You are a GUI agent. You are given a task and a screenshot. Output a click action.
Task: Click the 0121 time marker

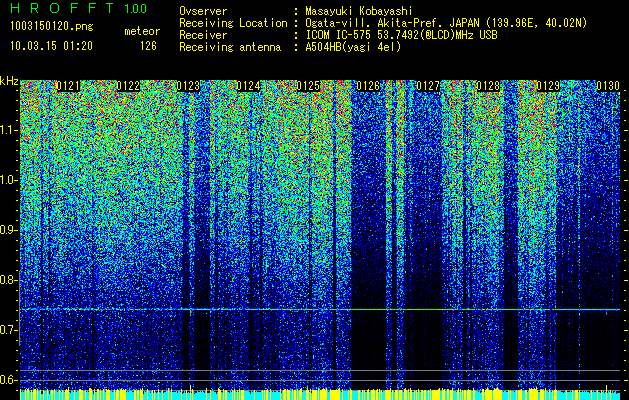68,86
